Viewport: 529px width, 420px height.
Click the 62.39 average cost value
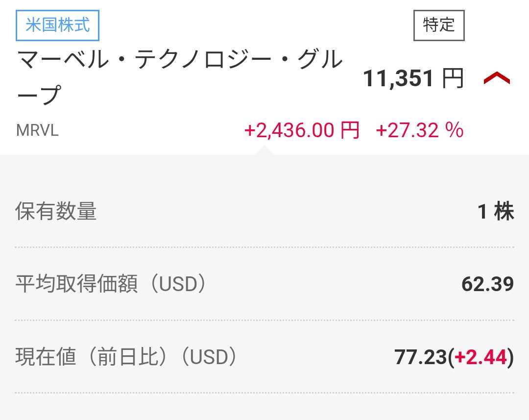[x=487, y=284]
